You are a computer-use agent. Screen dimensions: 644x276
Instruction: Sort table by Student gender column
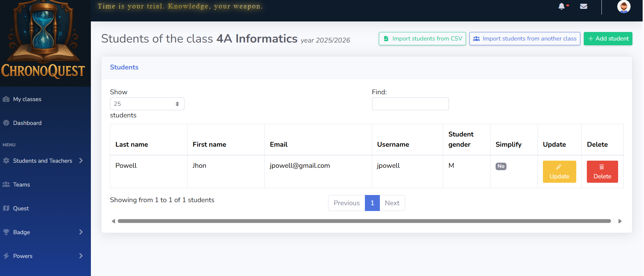coord(467,140)
